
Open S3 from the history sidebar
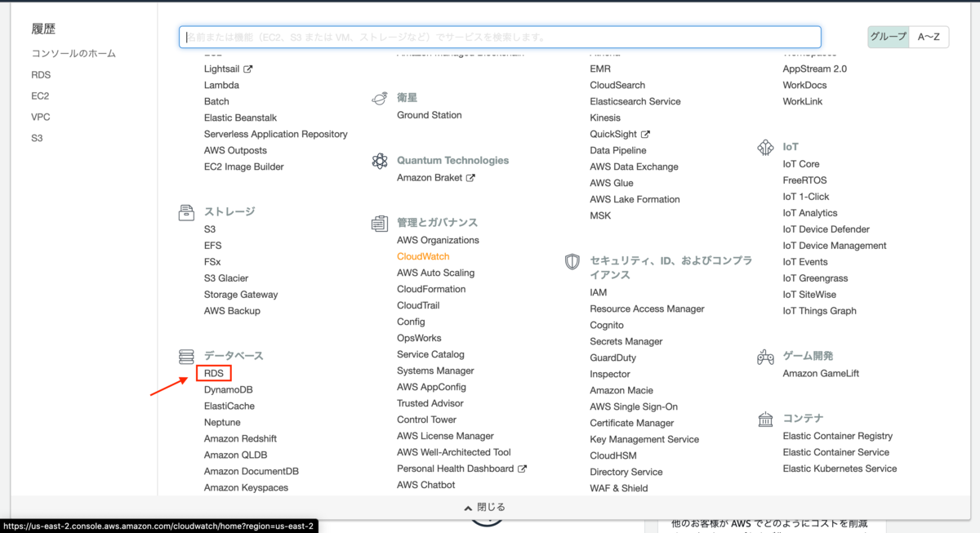[x=37, y=139]
